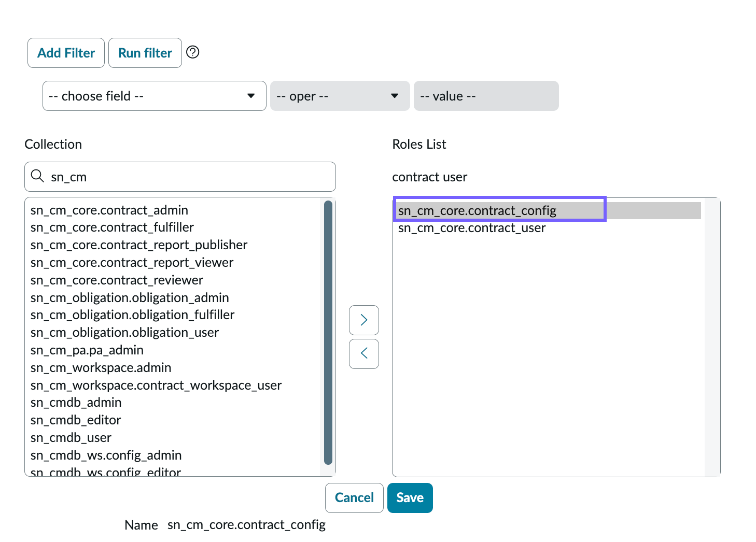
Task: Click the Run filter button
Action: coord(145,53)
